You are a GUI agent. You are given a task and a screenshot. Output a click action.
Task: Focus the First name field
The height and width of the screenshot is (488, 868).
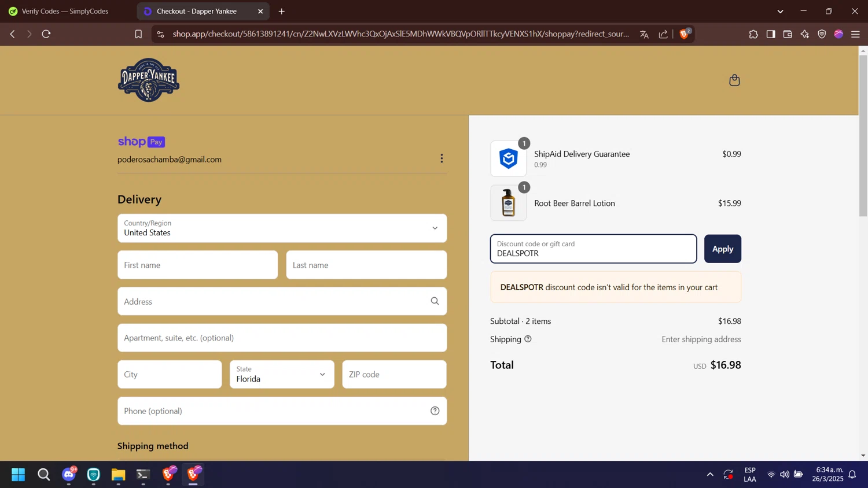pos(197,265)
